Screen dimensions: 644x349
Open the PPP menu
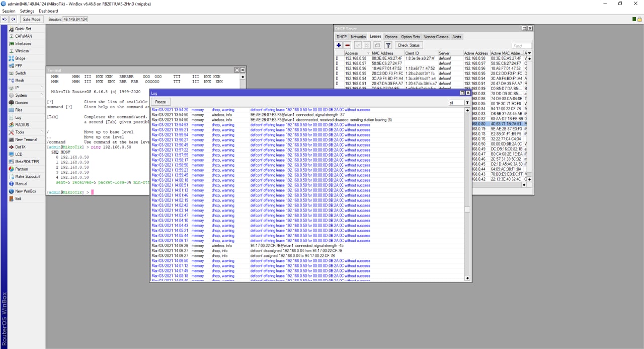(19, 65)
